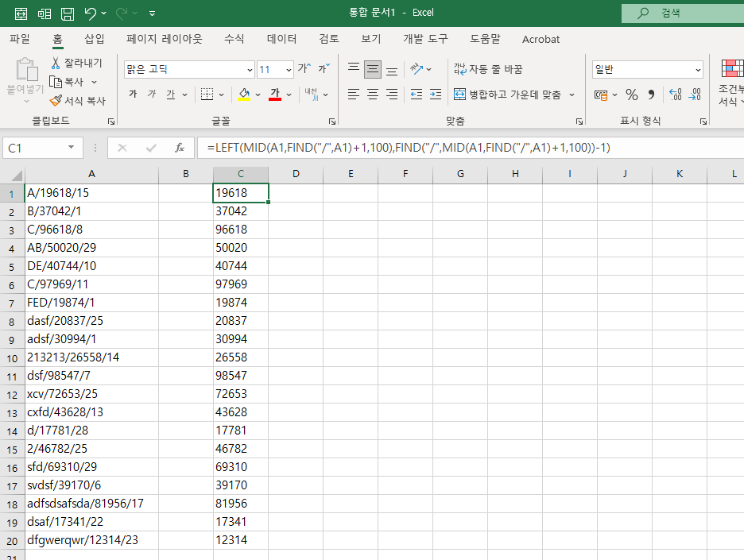
Task: Center cell text horizontally
Action: [373, 95]
